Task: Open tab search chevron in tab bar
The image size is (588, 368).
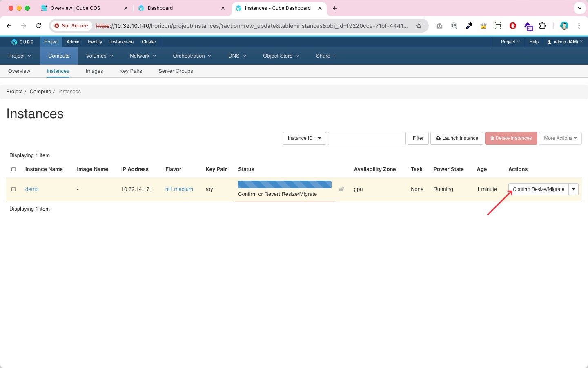Action: (x=579, y=8)
